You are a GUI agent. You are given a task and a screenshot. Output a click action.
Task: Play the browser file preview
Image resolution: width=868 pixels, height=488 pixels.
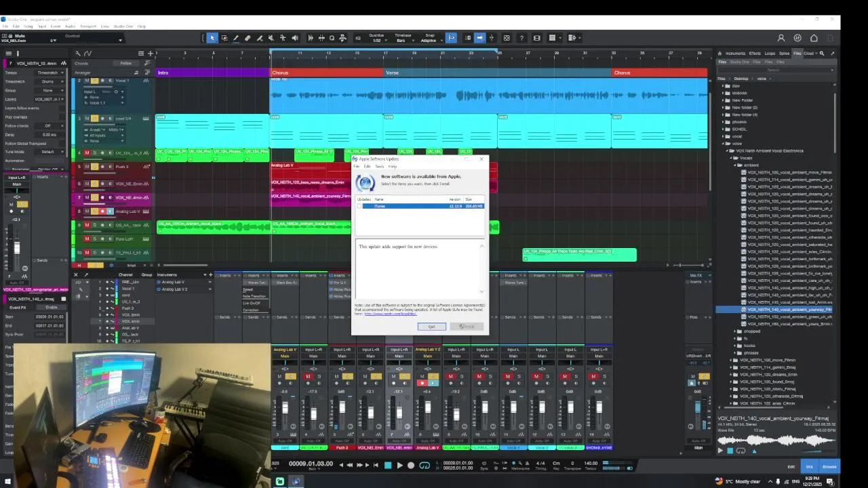(720, 450)
